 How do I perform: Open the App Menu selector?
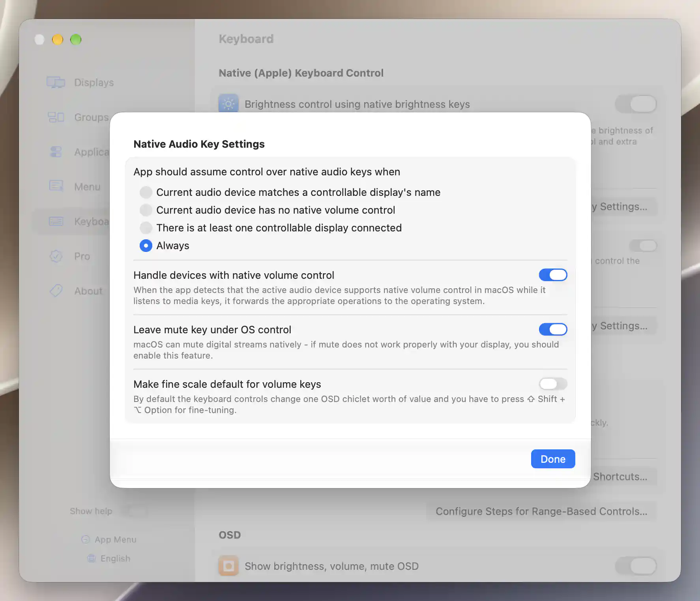[109, 539]
